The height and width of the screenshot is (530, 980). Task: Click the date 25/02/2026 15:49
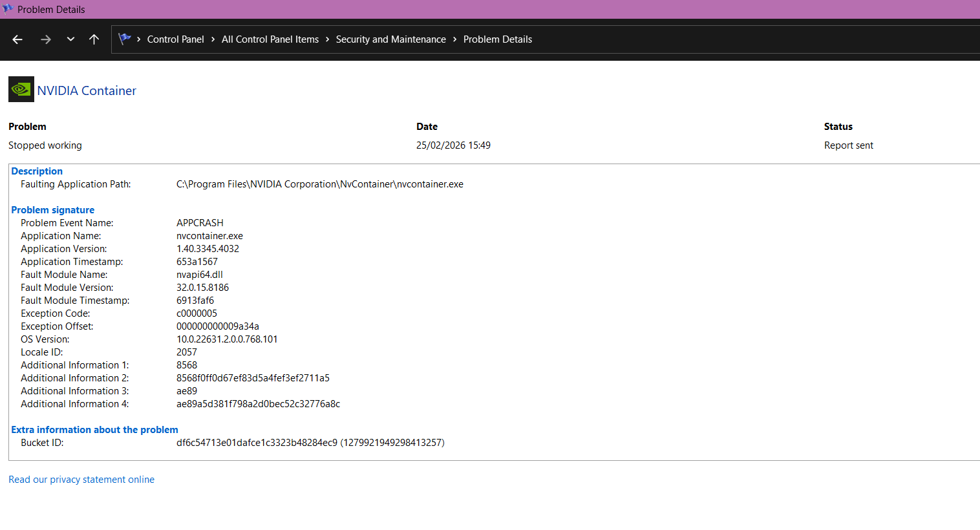(x=453, y=145)
